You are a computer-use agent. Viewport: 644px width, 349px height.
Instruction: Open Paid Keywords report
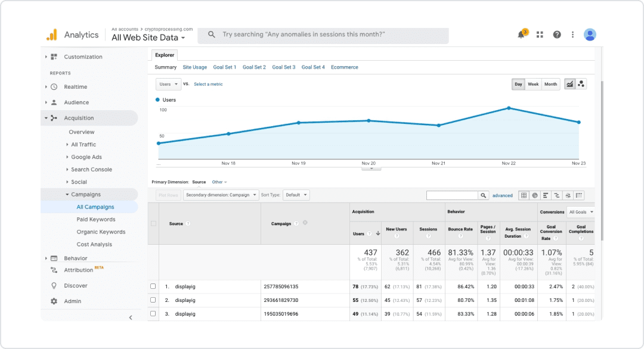click(96, 219)
